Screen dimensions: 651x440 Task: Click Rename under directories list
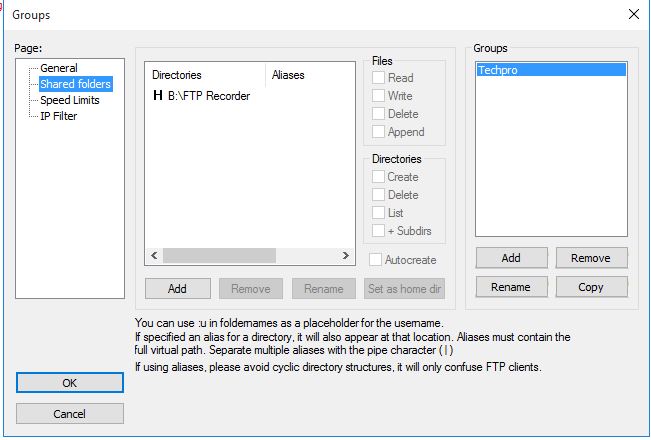tap(324, 288)
